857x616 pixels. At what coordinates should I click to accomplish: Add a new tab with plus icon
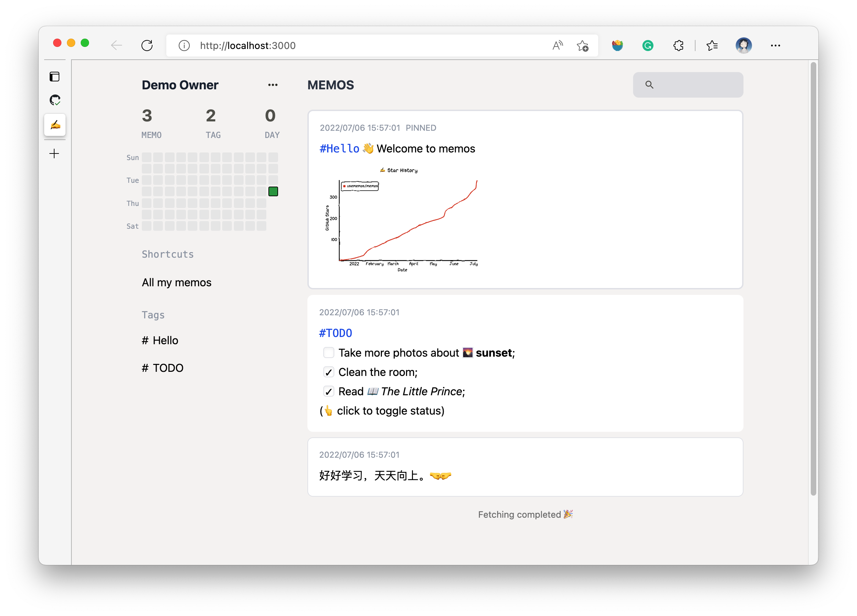[x=55, y=153]
